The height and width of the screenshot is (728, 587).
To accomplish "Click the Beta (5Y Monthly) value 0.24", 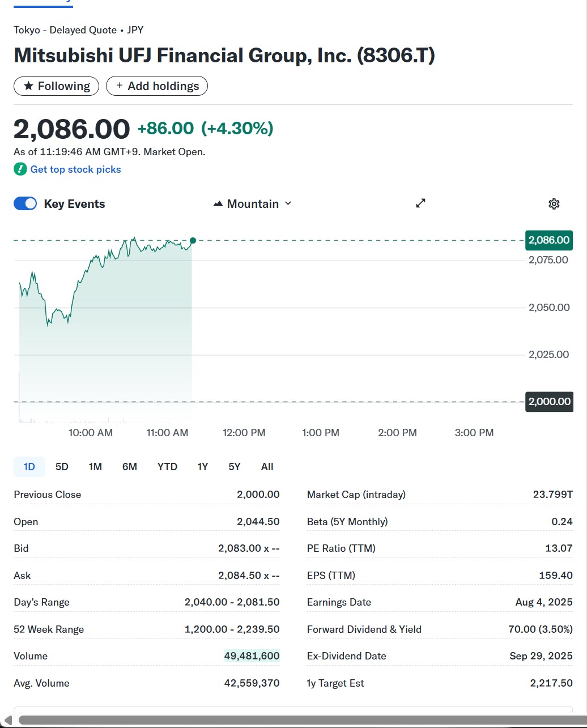I will (x=562, y=522).
